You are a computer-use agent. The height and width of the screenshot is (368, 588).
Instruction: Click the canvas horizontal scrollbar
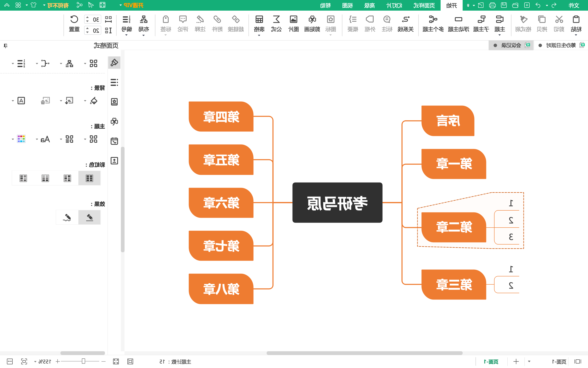tap(364, 353)
